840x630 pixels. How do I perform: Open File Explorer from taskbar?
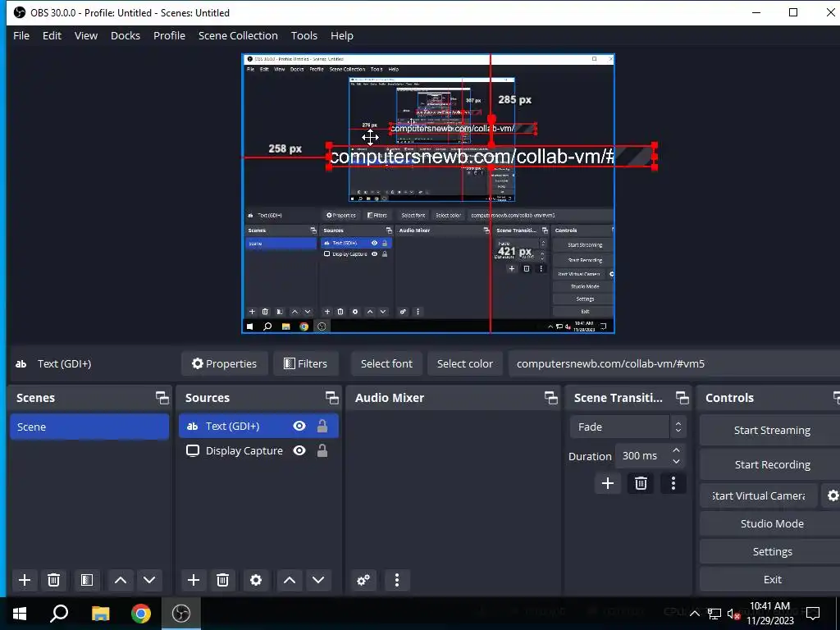pyautogui.click(x=100, y=614)
